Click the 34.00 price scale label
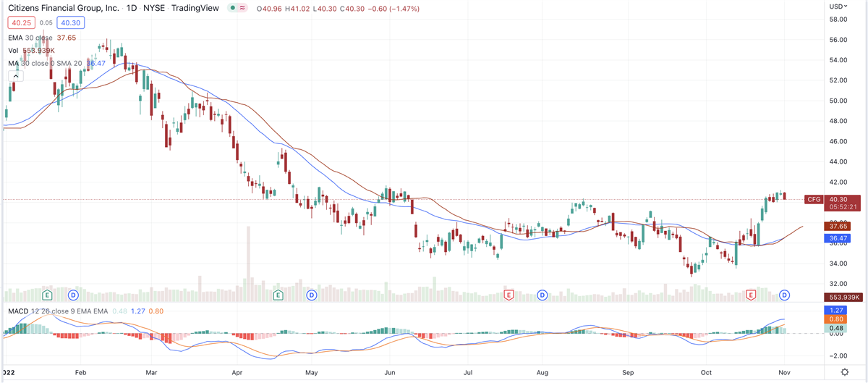Image resolution: width=868 pixels, height=383 pixels. pos(838,264)
